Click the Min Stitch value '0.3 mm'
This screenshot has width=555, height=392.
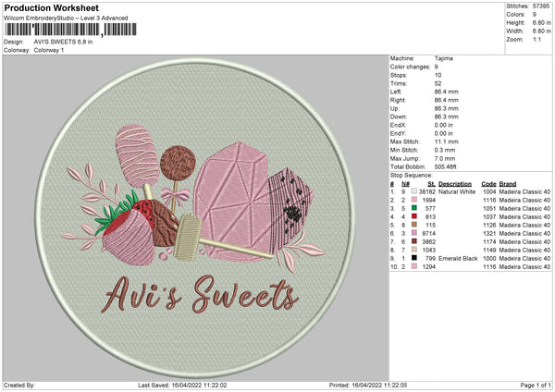click(x=445, y=150)
